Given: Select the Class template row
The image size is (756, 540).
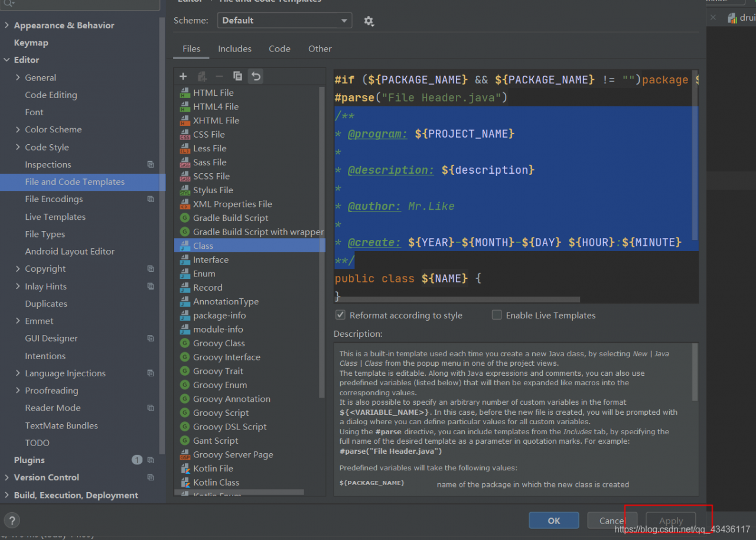Looking at the screenshot, I should pyautogui.click(x=249, y=246).
